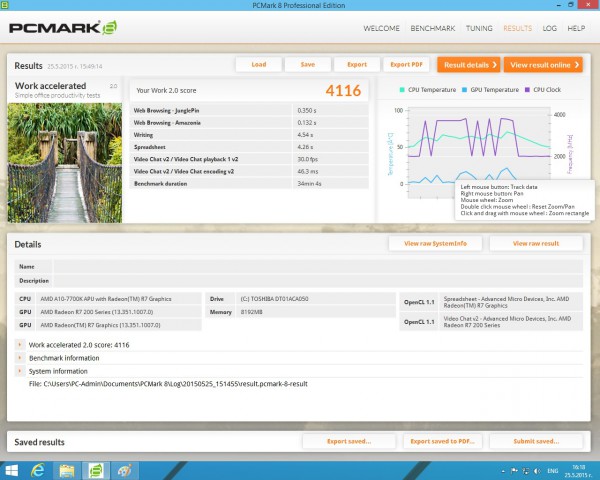Click the Name field in Details

click(x=318, y=266)
